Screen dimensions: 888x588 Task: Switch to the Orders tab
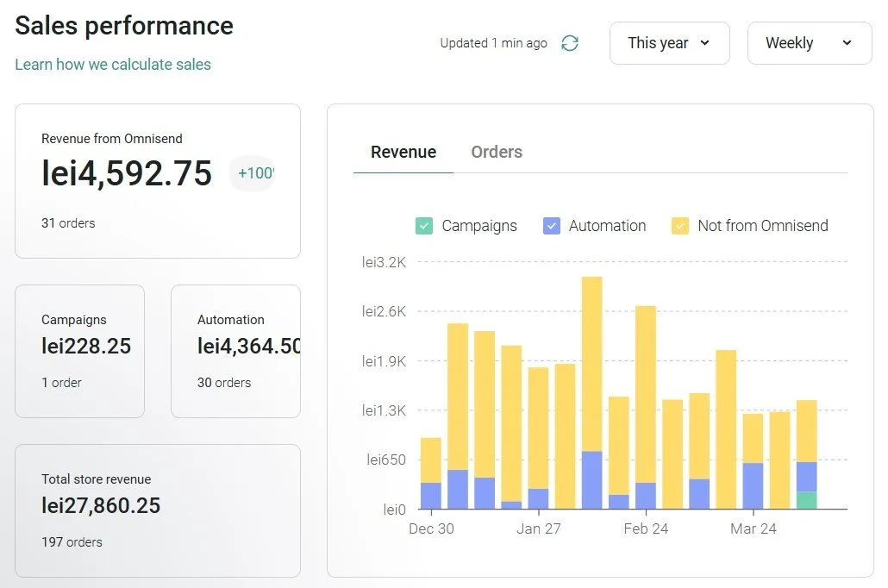(x=497, y=153)
